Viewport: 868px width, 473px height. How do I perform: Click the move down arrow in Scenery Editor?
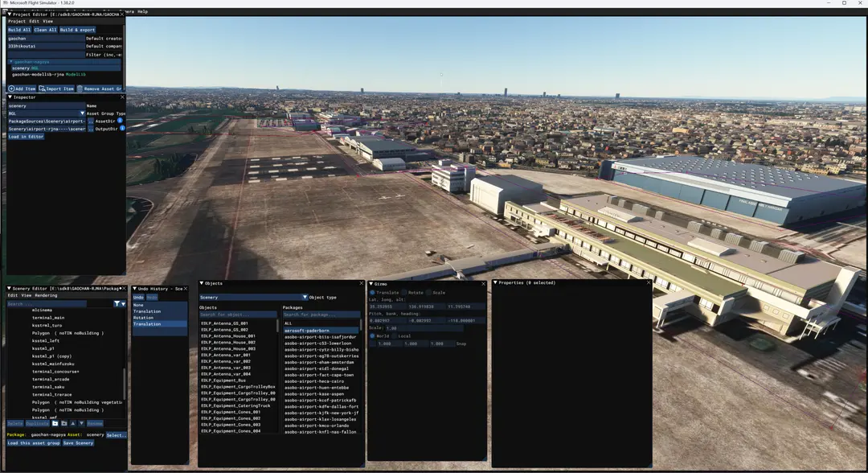click(81, 423)
